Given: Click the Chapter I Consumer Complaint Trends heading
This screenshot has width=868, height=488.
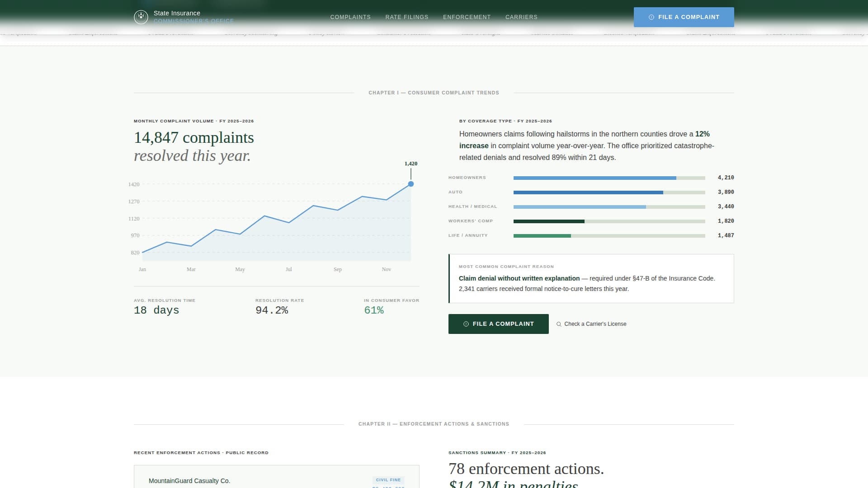Looking at the screenshot, I should point(434,93).
